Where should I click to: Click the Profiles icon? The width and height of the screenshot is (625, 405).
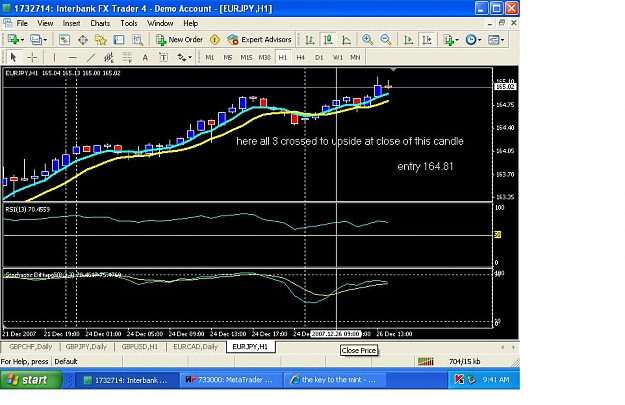point(36,39)
